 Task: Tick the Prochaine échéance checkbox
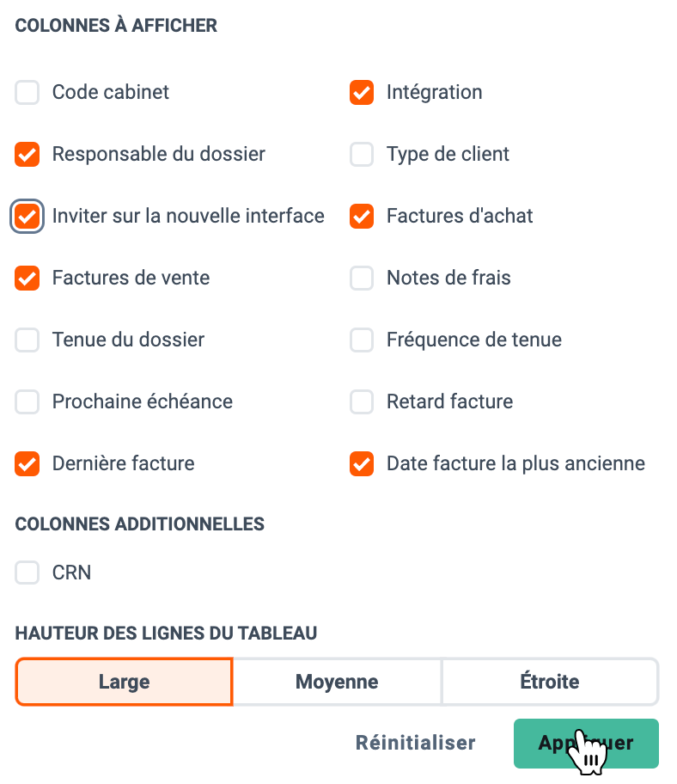click(x=27, y=402)
